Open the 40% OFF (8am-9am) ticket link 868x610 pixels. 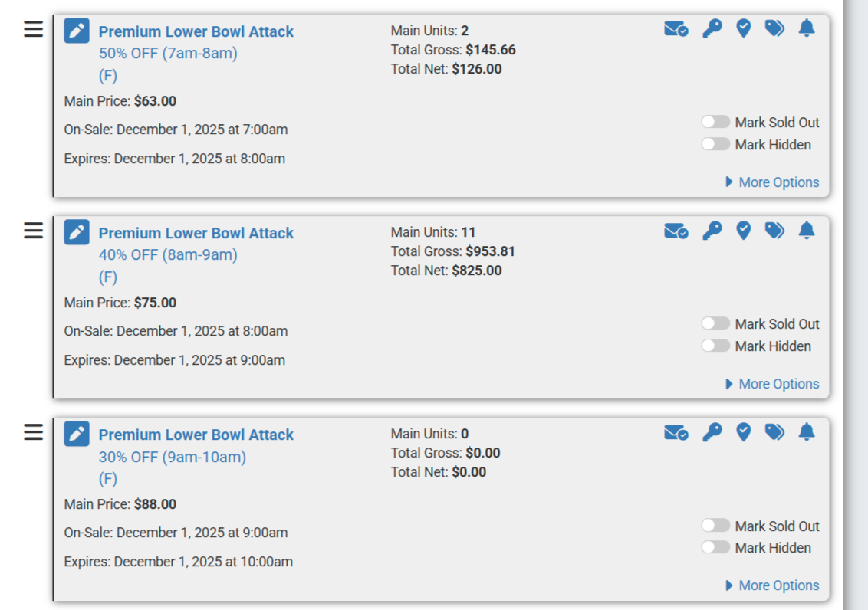(168, 254)
